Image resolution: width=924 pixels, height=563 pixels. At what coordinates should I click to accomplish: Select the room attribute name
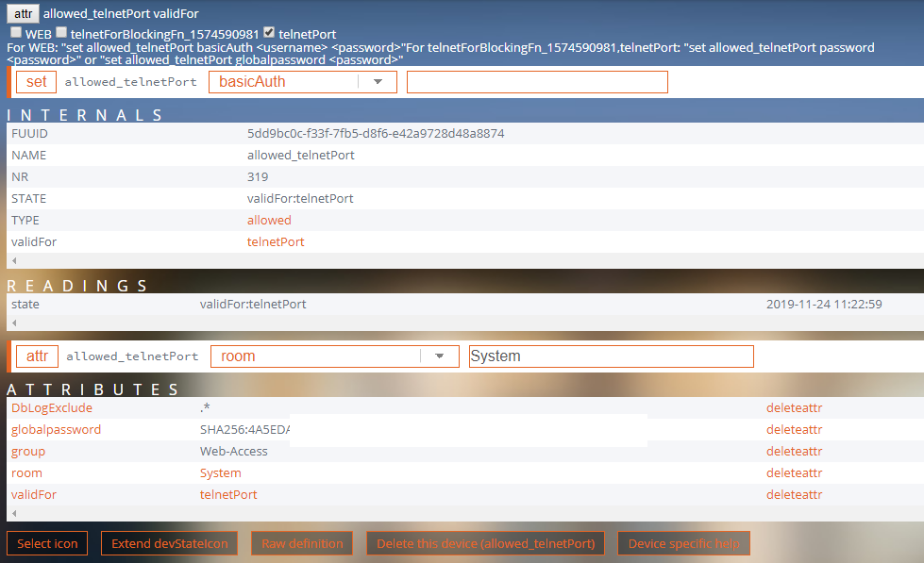(26, 473)
